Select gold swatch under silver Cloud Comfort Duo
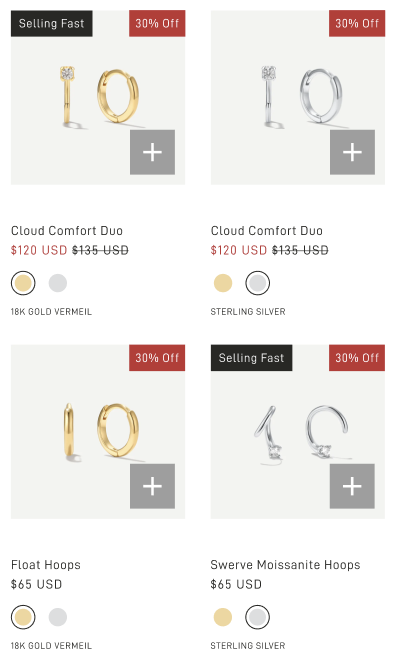 [223, 283]
